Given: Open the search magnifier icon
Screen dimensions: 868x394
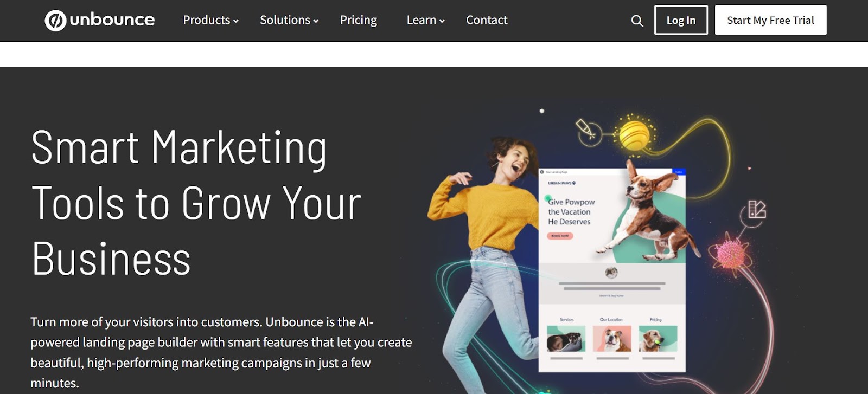Looking at the screenshot, I should [637, 21].
